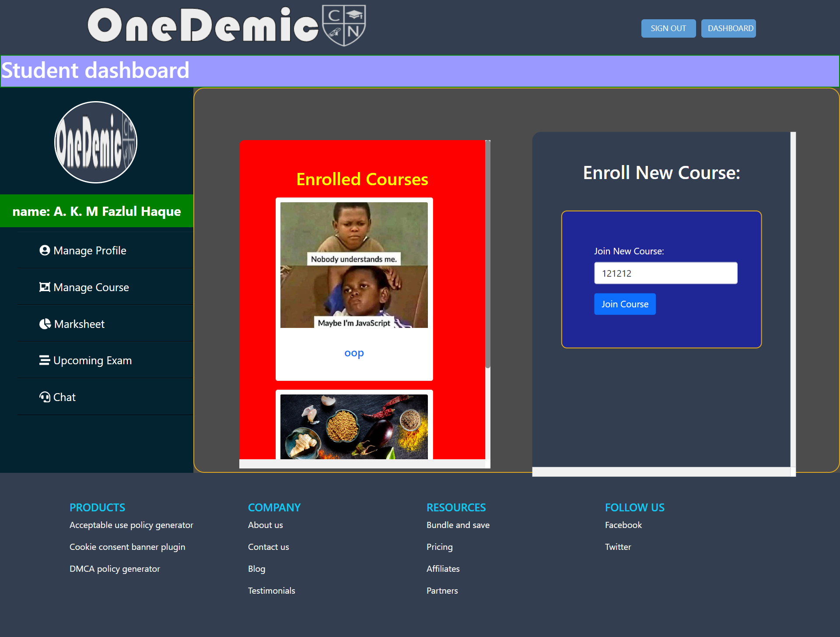This screenshot has height=637, width=840.
Task: Click the Chat headset icon
Action: coord(45,397)
